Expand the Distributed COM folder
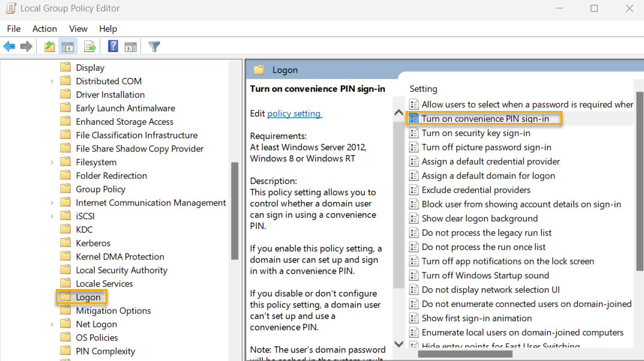Image resolution: width=644 pixels, height=361 pixels. tap(52, 82)
